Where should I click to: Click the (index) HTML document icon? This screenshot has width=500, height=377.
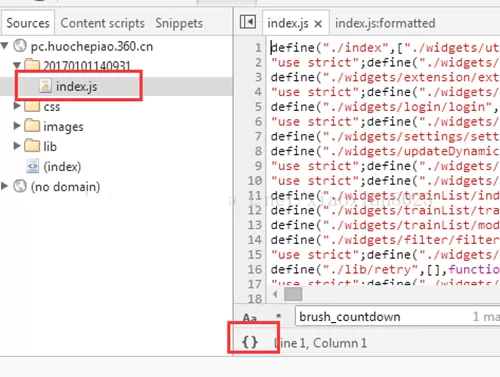click(33, 166)
